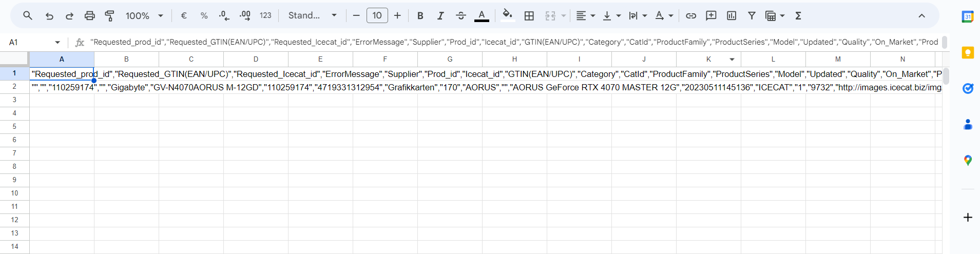Open more number formats (123)

coord(265,16)
